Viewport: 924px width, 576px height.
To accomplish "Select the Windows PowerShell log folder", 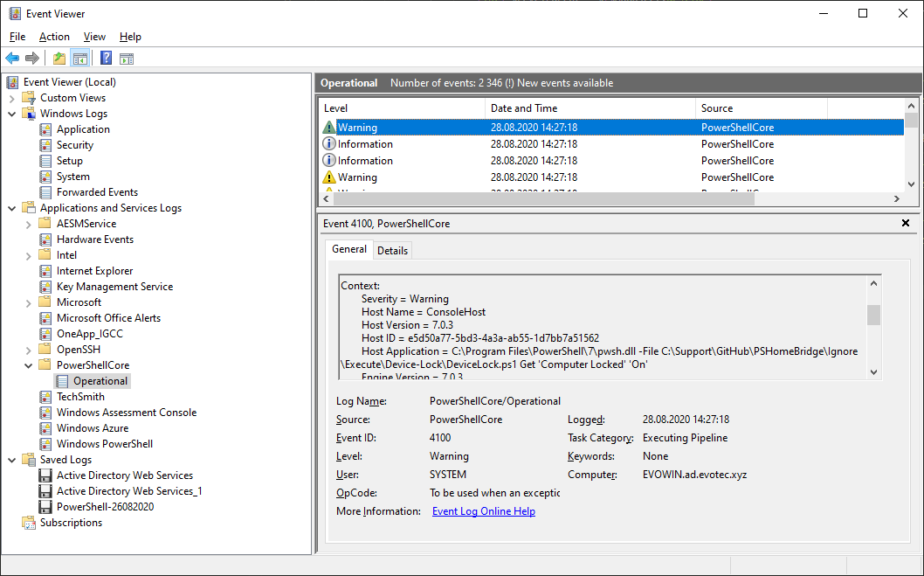I will [x=104, y=444].
